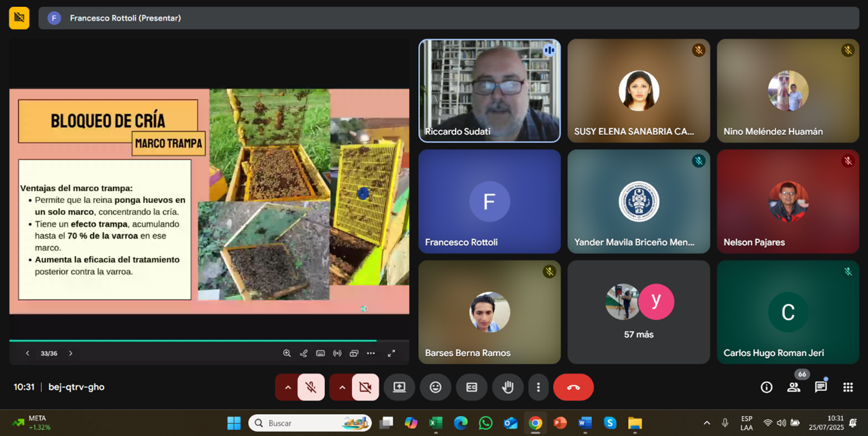Screen dimensions: 868x436
Task: Toggle closed captions in the meeting
Action: pyautogui.click(x=472, y=387)
